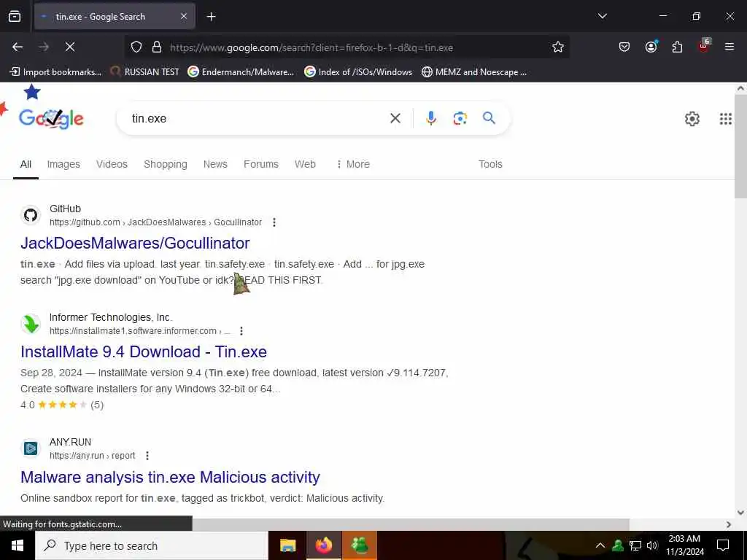Open ANY.RUN result options menu
Screen dimensions: 747x560
[x=147, y=456]
